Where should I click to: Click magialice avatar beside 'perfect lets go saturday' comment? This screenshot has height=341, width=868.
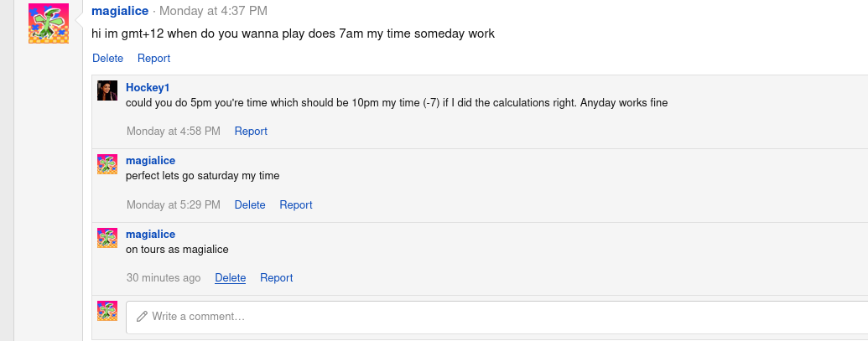point(107,164)
